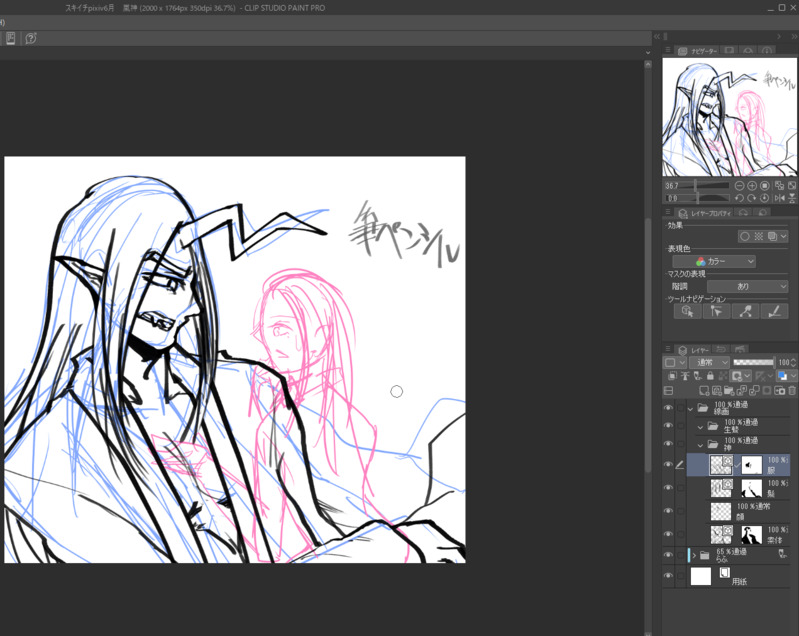Set Navigator zoom to 100% with the filled-circle icon
Viewport: 799px width, 636px height.
click(x=764, y=186)
